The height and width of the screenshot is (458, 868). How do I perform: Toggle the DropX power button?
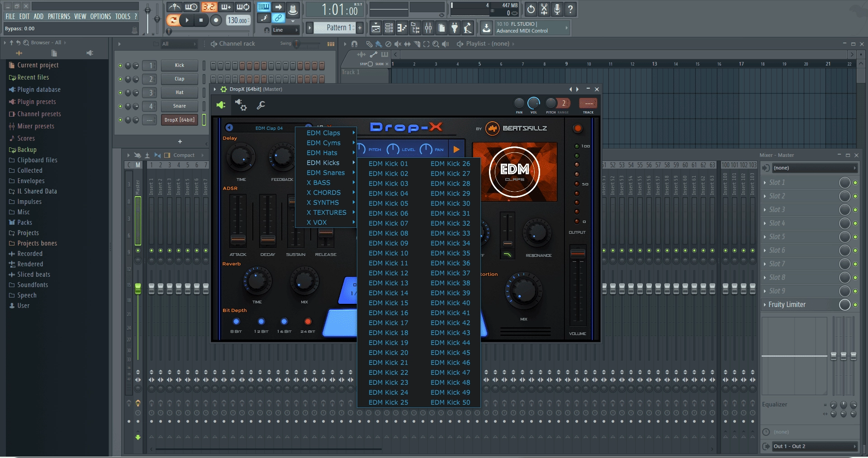[578, 128]
